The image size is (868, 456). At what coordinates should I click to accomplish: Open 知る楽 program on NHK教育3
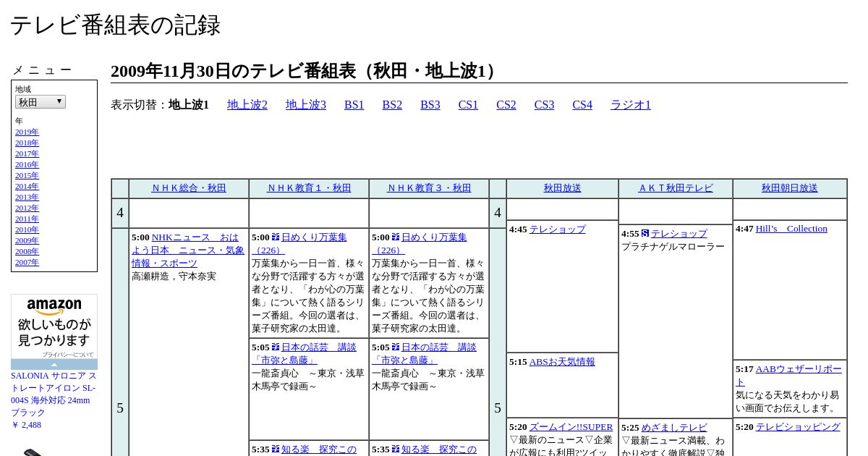(439, 449)
